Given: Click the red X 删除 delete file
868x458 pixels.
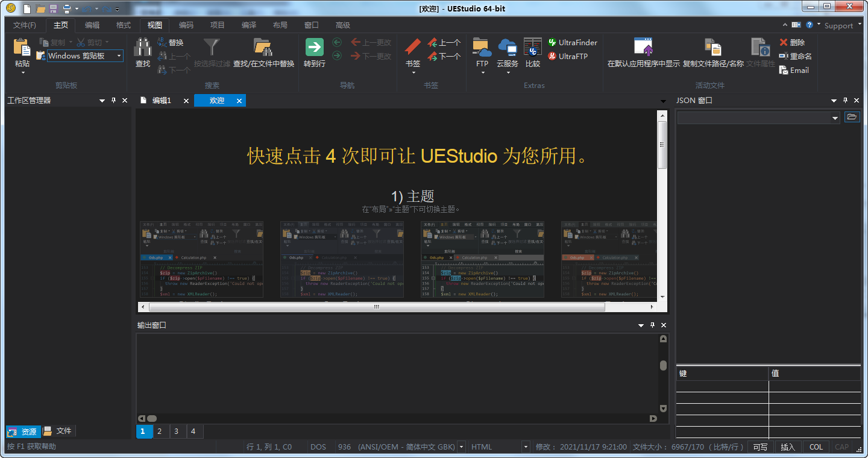Looking at the screenshot, I should [792, 43].
